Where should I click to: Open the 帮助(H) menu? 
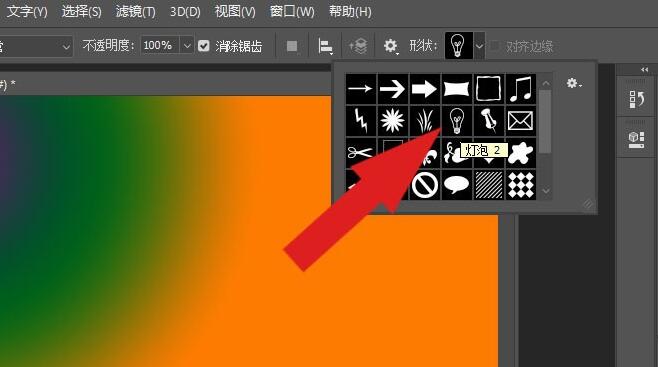(x=350, y=11)
